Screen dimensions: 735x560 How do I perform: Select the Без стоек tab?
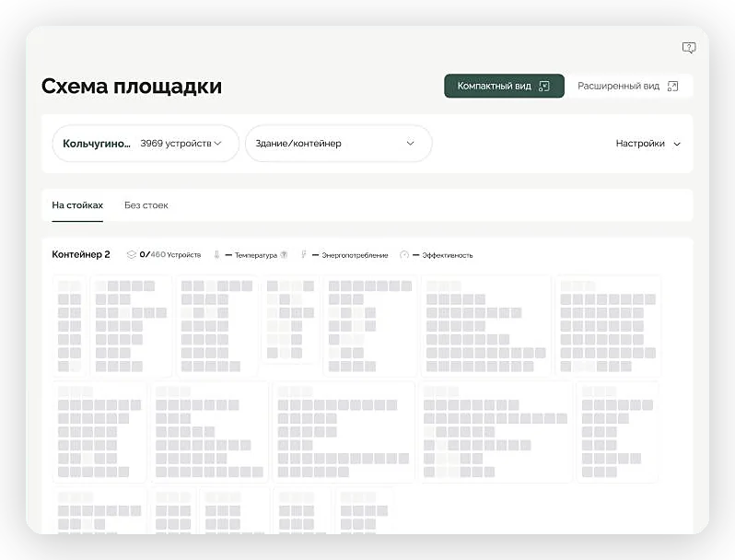click(x=146, y=205)
